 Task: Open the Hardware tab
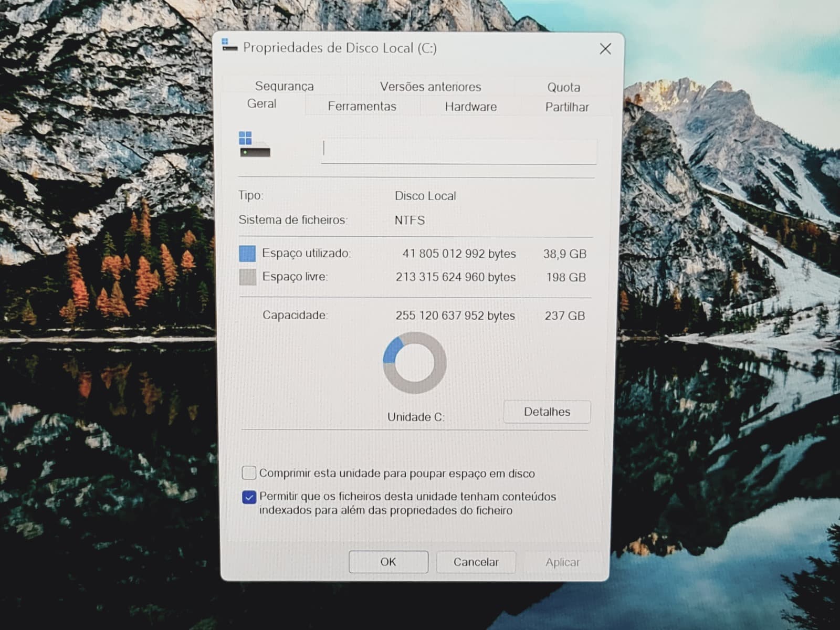click(470, 107)
